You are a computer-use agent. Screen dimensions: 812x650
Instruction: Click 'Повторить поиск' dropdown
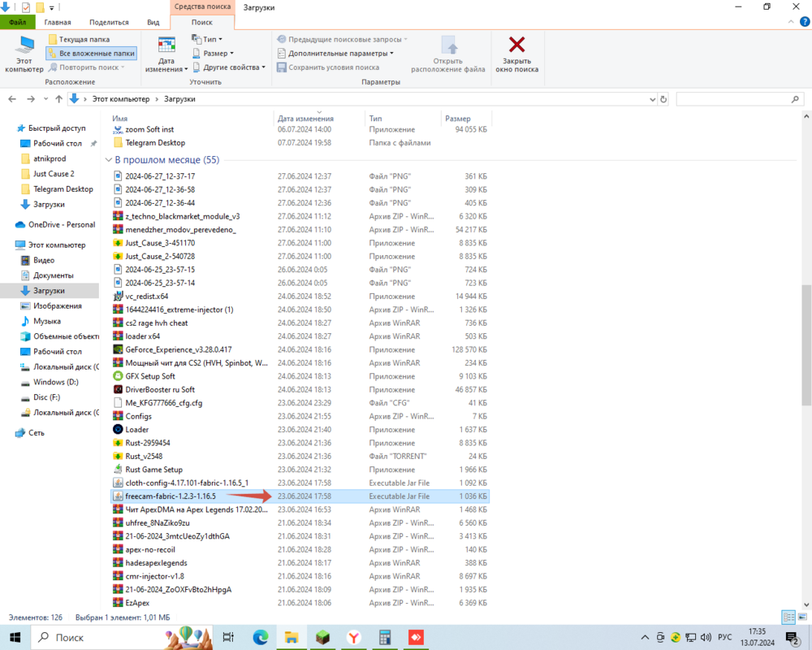pos(86,67)
